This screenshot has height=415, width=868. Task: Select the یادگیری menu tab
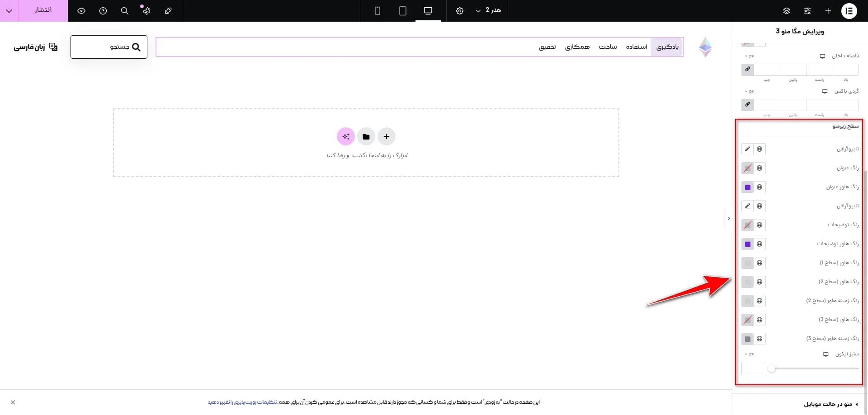668,47
